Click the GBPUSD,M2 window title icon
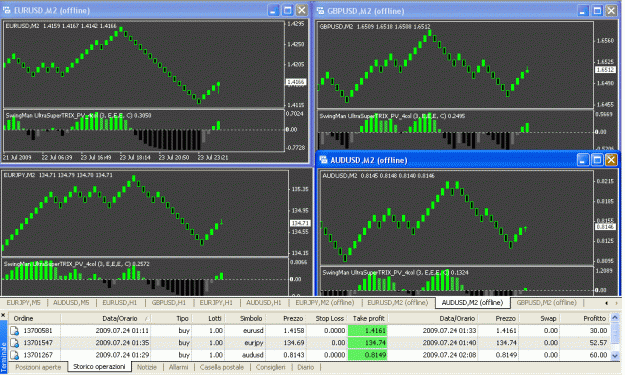 click(x=320, y=11)
